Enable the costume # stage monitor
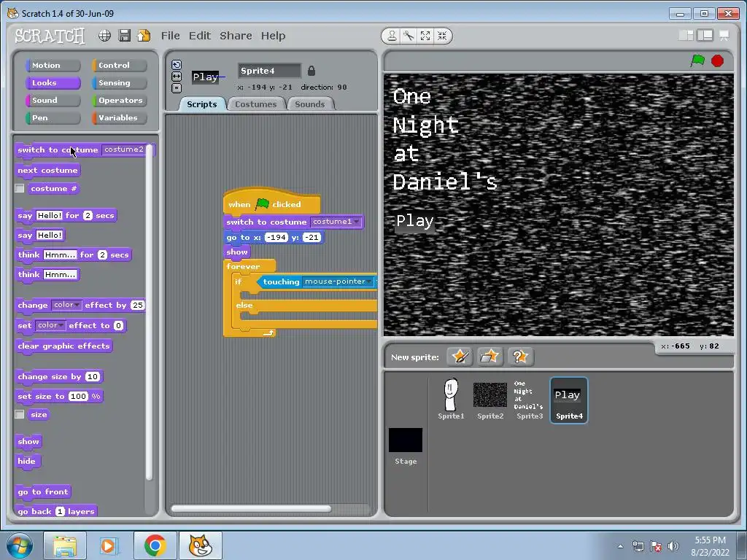This screenshot has width=747, height=560. click(20, 189)
